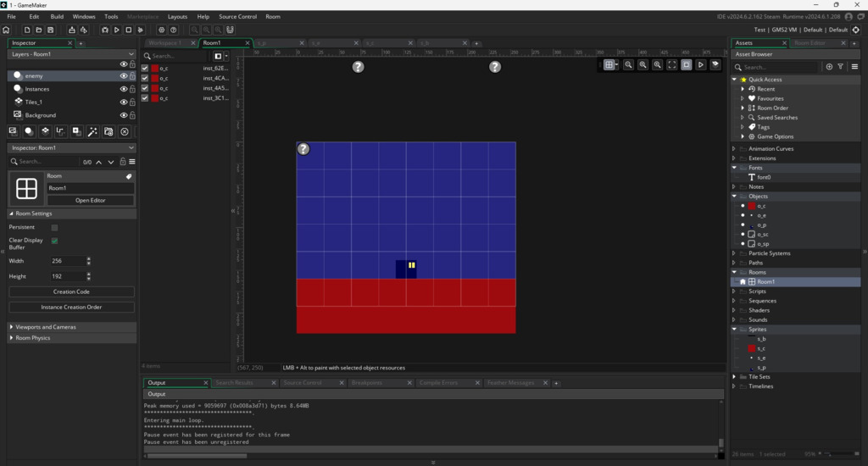
Task: Hide the Tiles_1 layer
Action: pyautogui.click(x=124, y=102)
